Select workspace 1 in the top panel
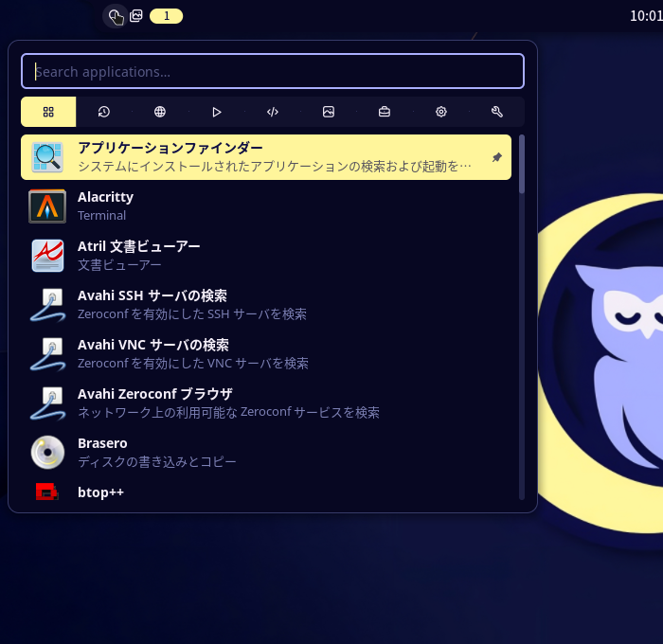Image resolution: width=663 pixels, height=644 pixels. pos(166,16)
